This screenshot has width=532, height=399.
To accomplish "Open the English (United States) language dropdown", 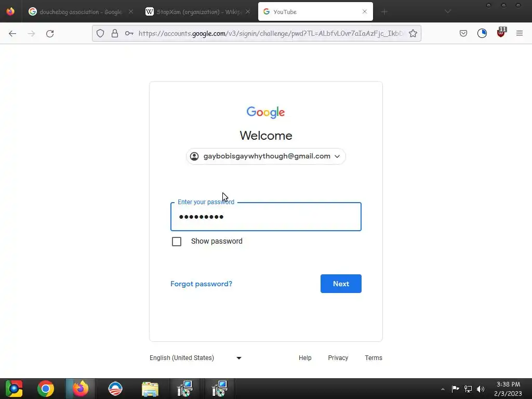I will (195, 358).
